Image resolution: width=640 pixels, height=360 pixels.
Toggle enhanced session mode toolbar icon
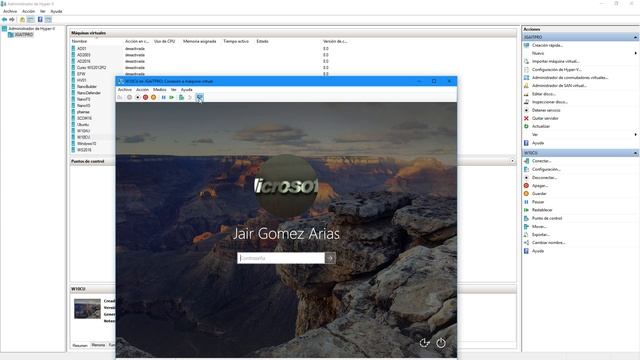(x=200, y=97)
